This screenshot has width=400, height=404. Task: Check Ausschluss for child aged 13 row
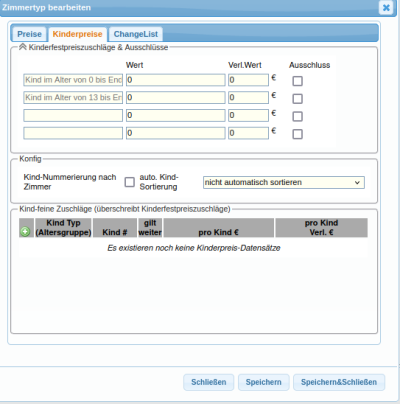[x=297, y=99]
